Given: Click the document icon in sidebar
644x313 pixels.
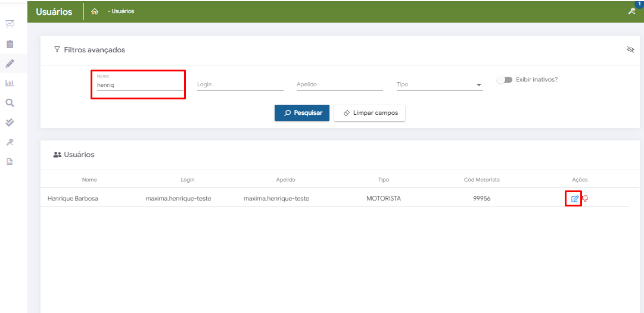Looking at the screenshot, I should pos(10,161).
